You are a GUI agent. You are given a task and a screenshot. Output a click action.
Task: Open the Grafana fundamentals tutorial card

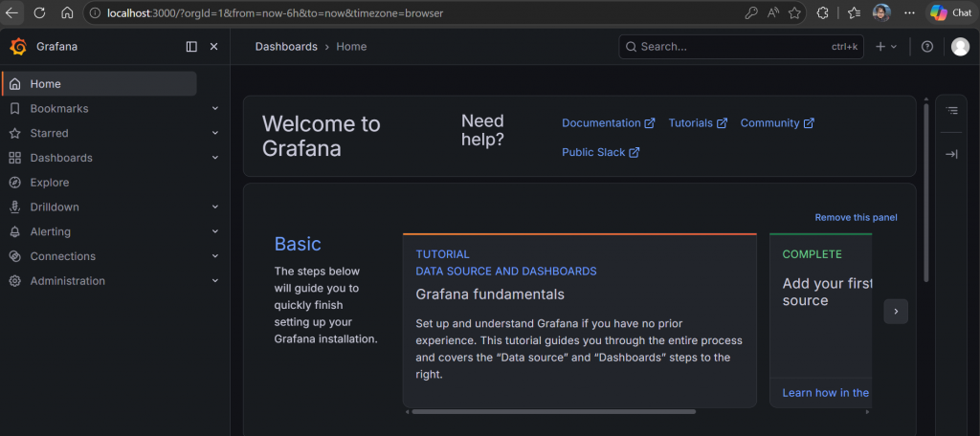pyautogui.click(x=579, y=320)
